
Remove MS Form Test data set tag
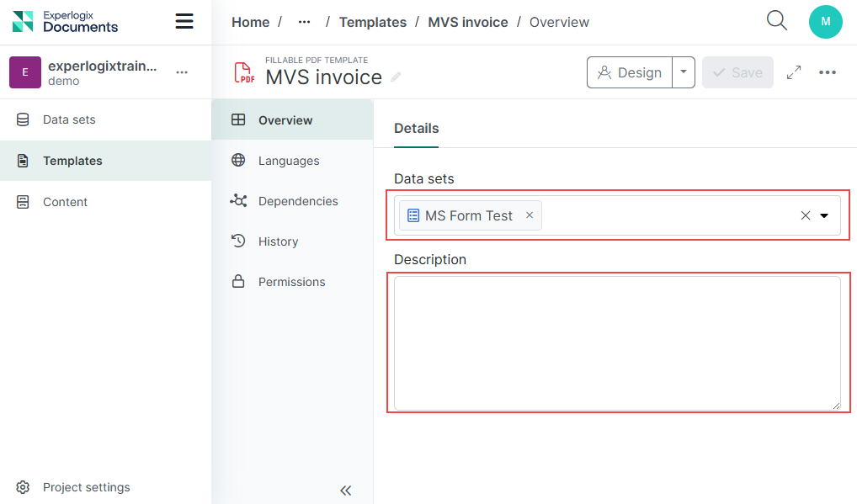pyautogui.click(x=530, y=215)
